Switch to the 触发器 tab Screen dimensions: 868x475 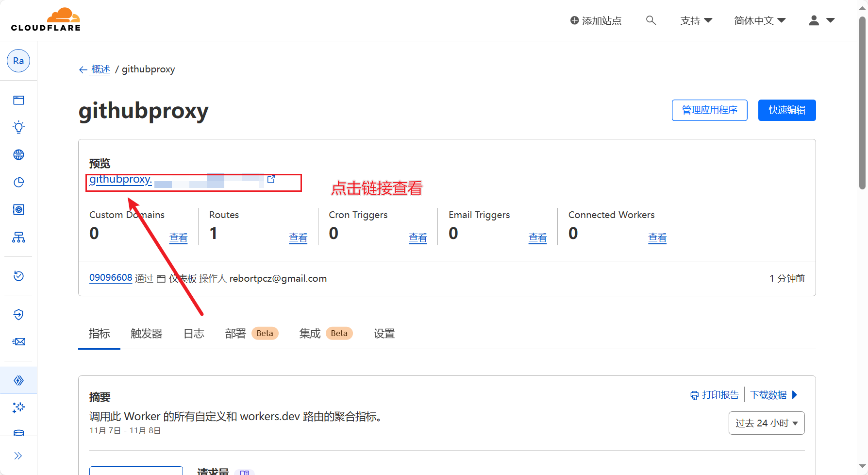coord(146,334)
